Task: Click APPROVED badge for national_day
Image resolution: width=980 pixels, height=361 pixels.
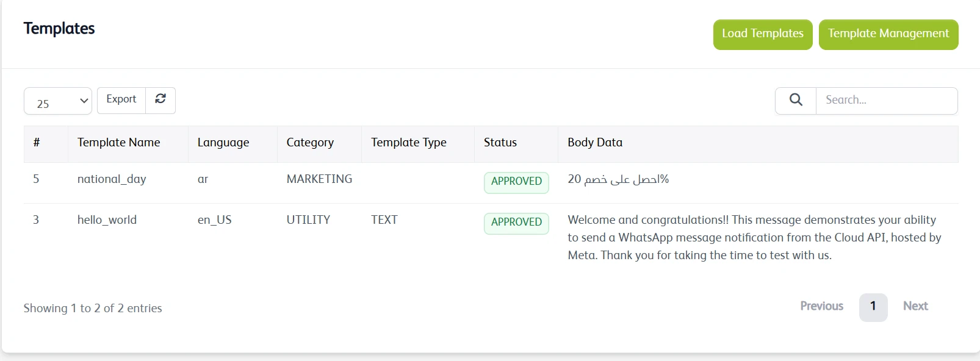Action: (516, 182)
